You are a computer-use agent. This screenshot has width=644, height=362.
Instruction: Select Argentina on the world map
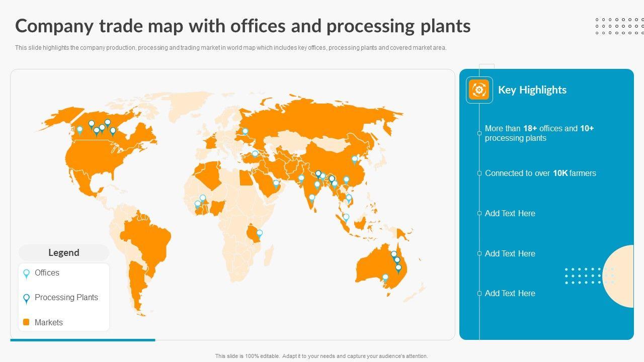(x=136, y=287)
